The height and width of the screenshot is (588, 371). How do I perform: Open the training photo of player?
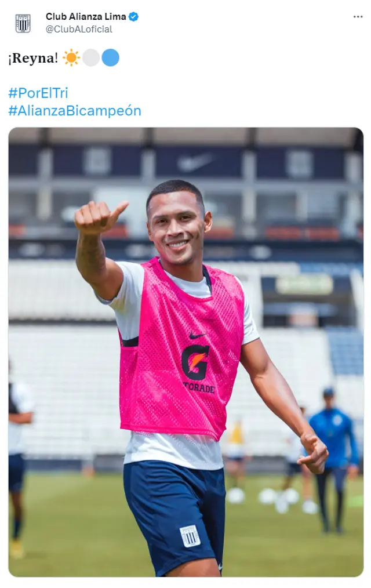186,352
